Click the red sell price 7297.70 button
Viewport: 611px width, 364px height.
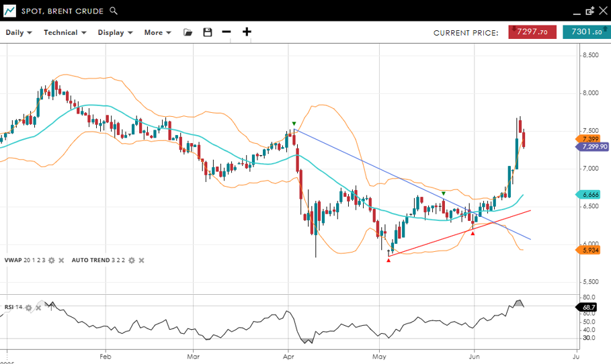(x=532, y=32)
